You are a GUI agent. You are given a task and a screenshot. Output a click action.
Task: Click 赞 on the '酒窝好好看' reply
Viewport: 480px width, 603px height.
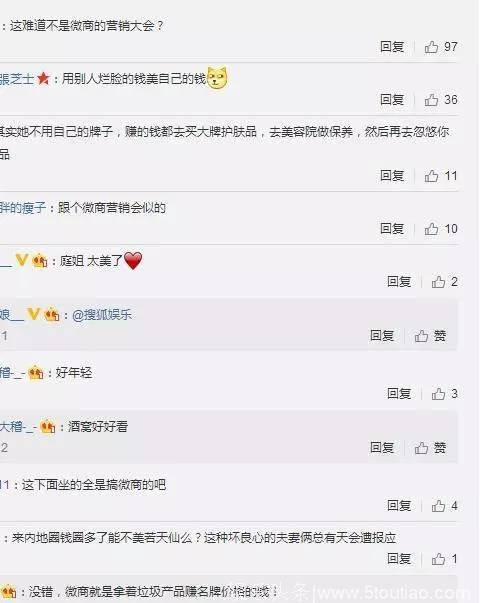(430, 448)
